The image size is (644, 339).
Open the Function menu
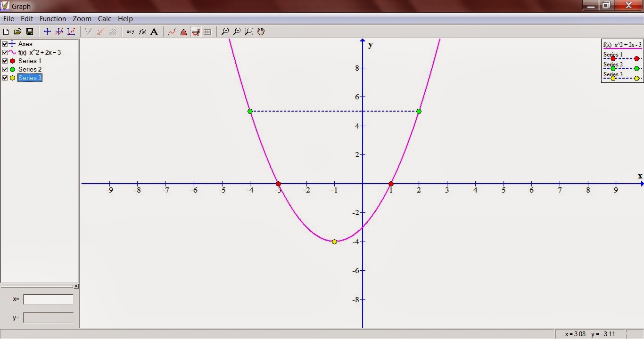coord(53,19)
